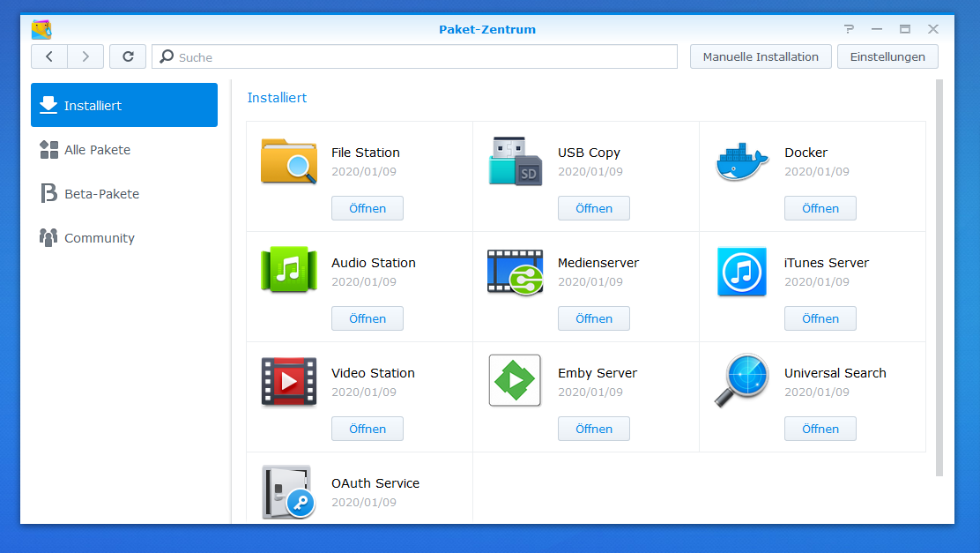Minimize the Paket-Zentrum window
The width and height of the screenshot is (980, 553).
coord(877,29)
